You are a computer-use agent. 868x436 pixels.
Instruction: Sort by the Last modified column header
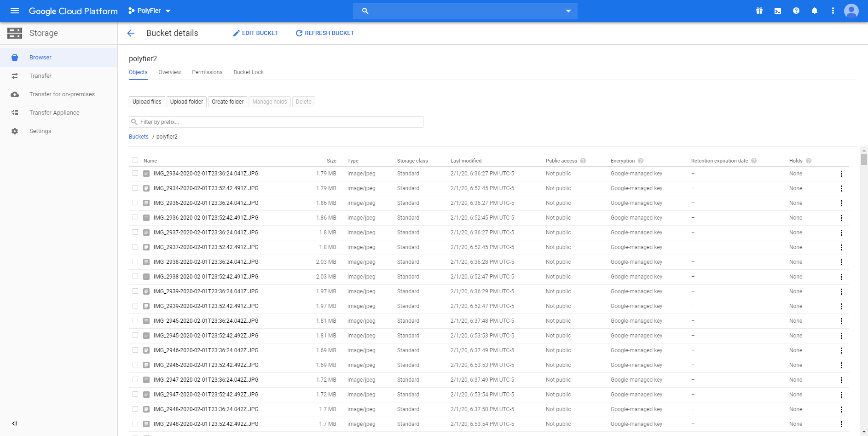(466, 161)
